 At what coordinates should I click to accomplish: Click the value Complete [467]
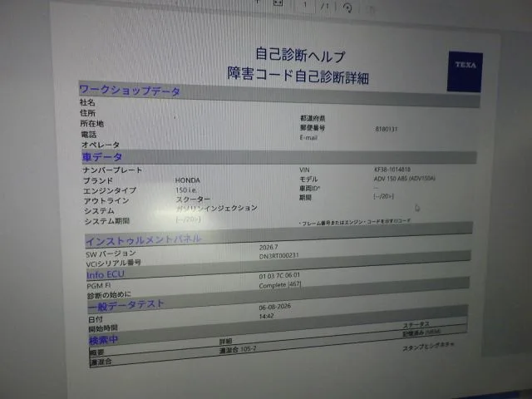[x=280, y=285]
